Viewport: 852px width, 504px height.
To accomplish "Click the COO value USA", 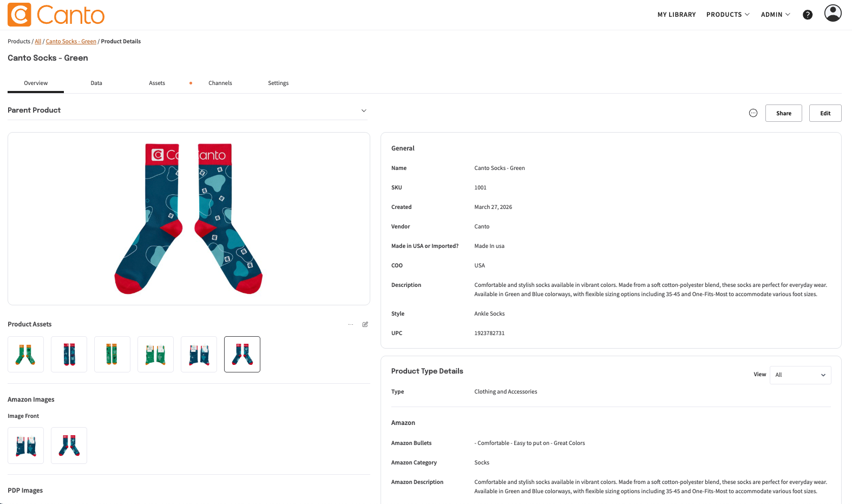I will click(x=480, y=265).
